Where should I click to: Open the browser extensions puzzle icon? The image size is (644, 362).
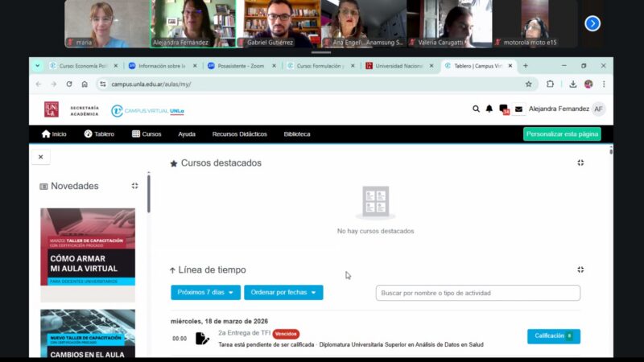551,84
